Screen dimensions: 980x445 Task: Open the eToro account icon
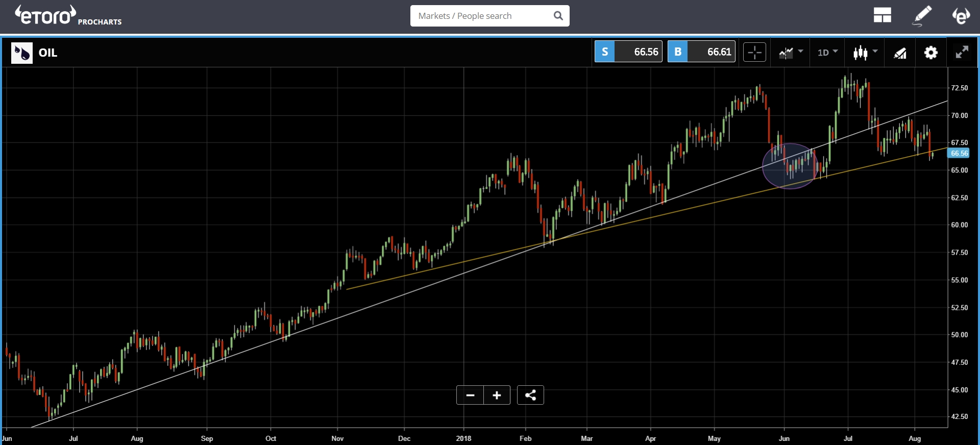(961, 16)
